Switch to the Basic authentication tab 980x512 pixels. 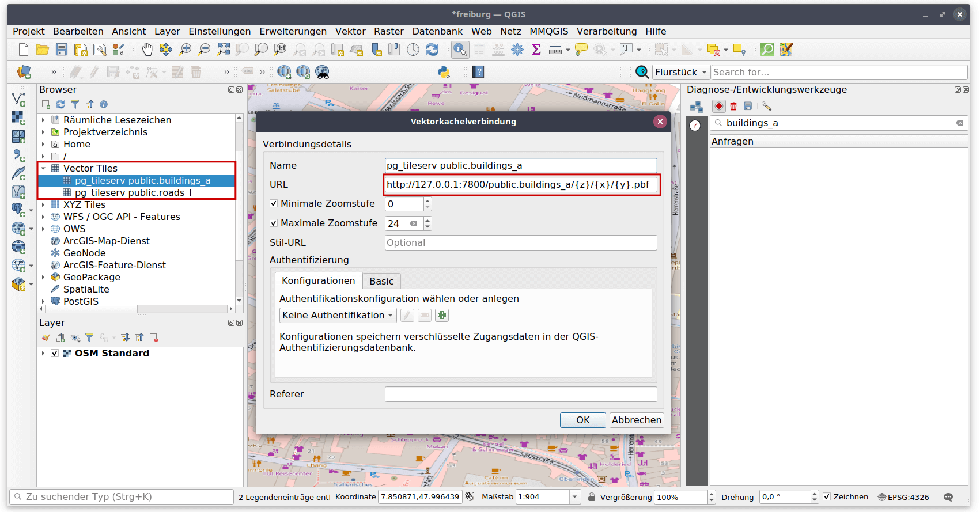[x=381, y=281]
